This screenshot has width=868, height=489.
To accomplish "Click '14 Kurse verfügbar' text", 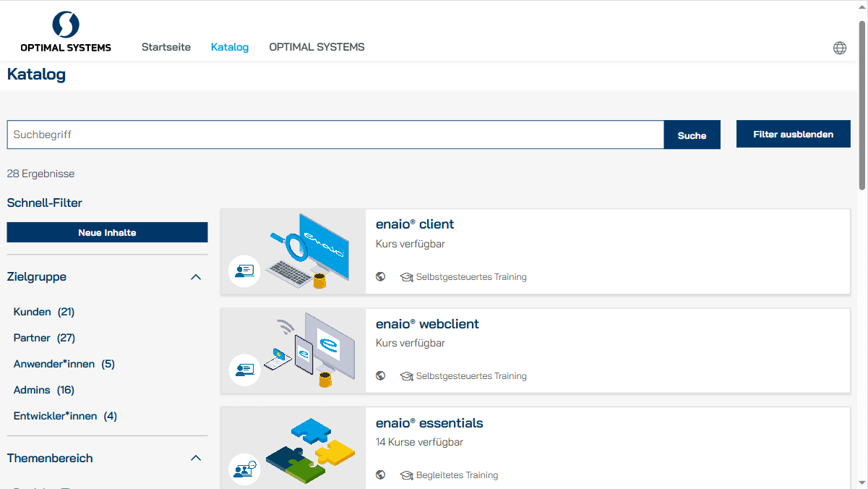I will (x=419, y=442).
